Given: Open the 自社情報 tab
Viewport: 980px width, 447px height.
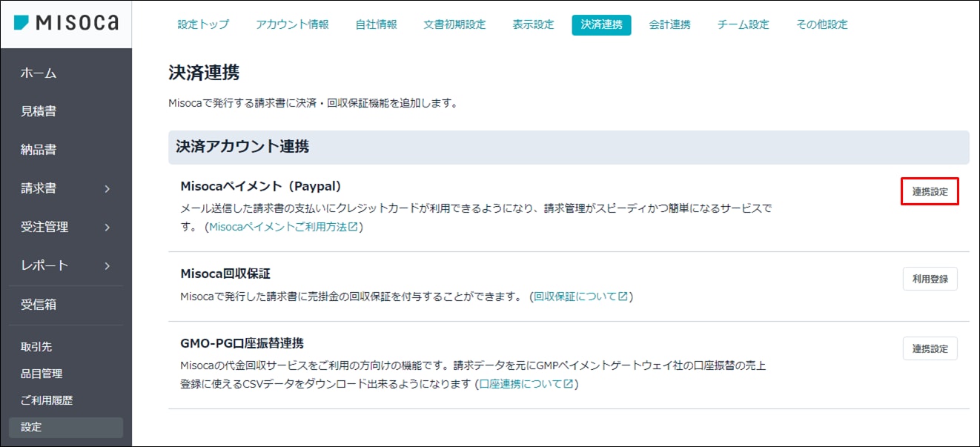Looking at the screenshot, I should click(x=376, y=24).
